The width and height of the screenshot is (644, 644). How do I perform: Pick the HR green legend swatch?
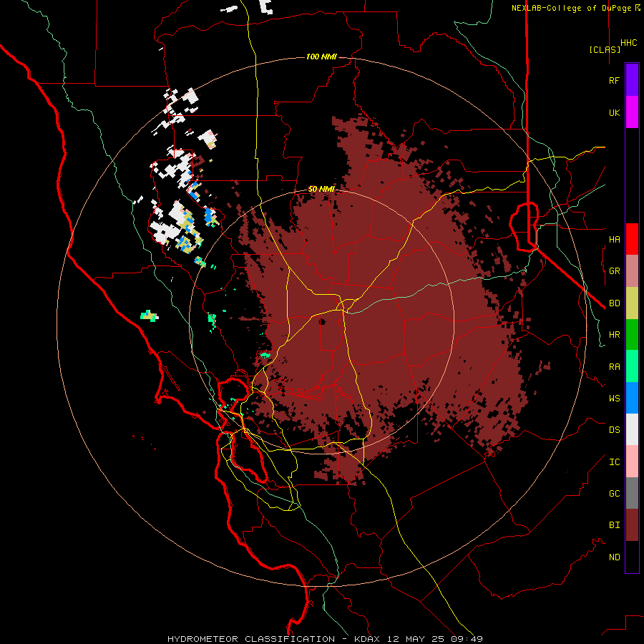[632, 335]
